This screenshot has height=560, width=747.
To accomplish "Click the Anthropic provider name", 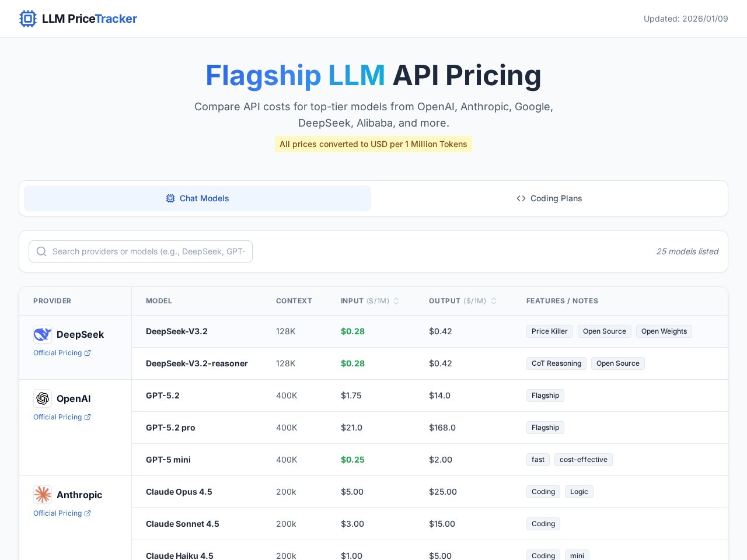I will (79, 495).
